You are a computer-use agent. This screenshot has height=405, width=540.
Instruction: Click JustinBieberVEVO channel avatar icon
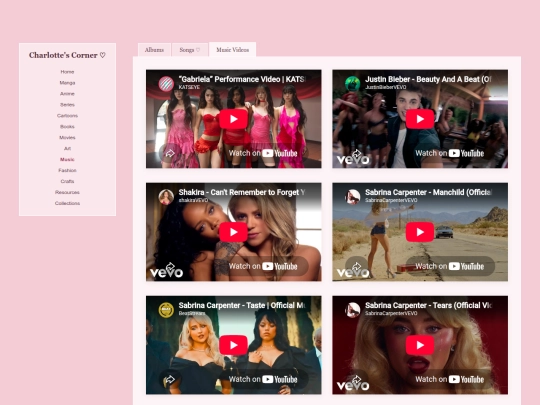[x=353, y=84]
